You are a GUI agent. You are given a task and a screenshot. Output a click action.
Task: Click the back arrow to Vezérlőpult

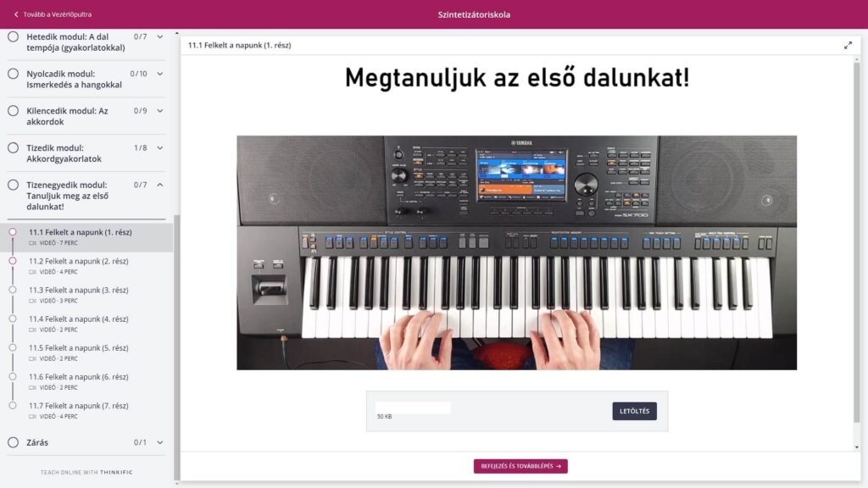point(16,14)
